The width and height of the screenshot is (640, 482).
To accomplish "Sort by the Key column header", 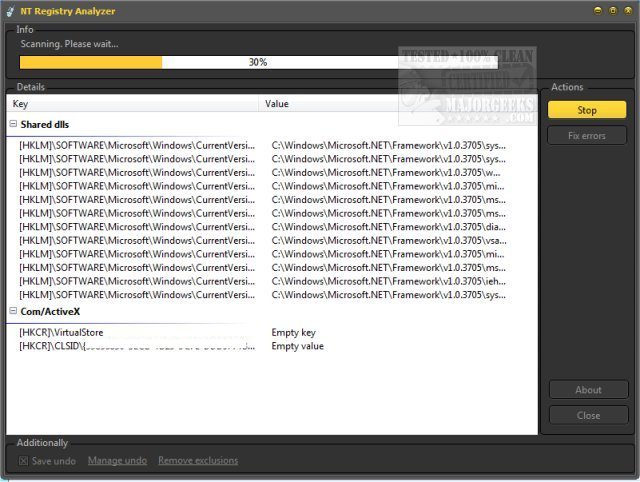I will pos(133,104).
